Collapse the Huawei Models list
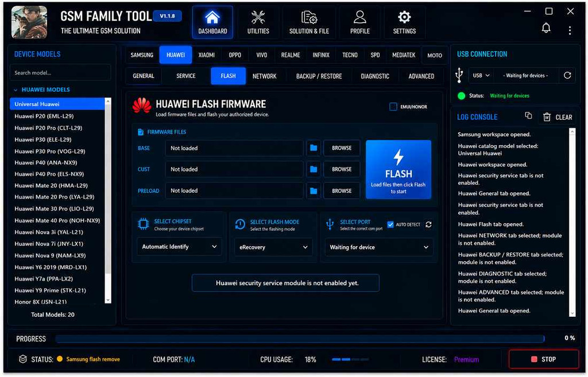588x377 pixels. 16,90
